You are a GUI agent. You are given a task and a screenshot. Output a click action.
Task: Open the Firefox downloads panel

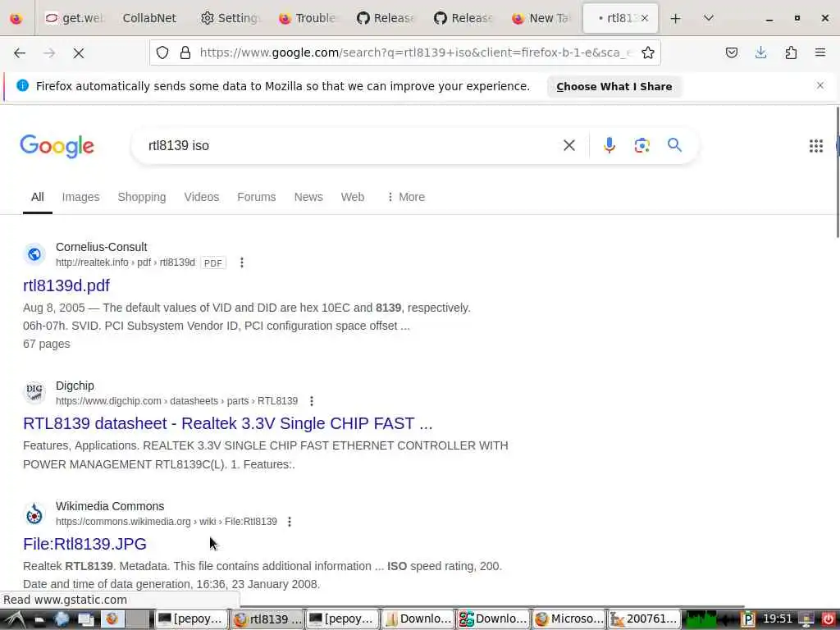coord(760,52)
